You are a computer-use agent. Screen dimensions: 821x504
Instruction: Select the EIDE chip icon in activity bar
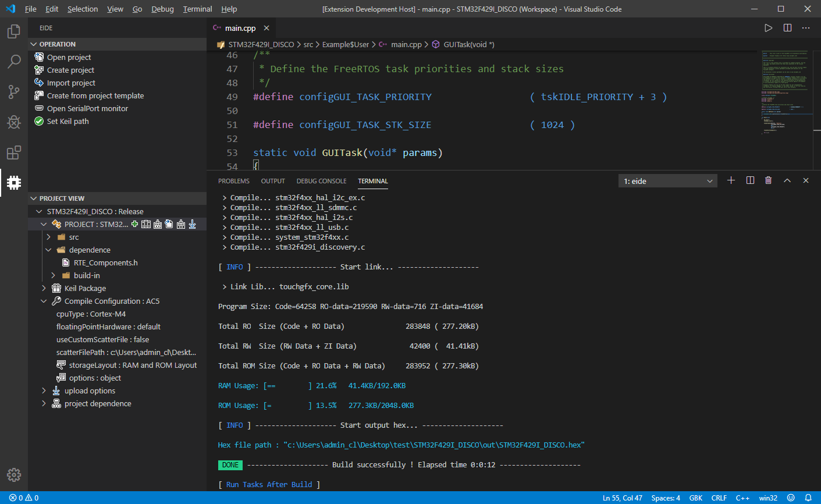14,183
